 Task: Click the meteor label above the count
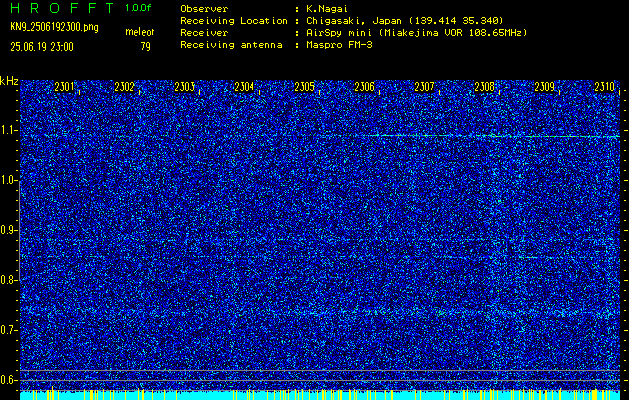point(140,32)
